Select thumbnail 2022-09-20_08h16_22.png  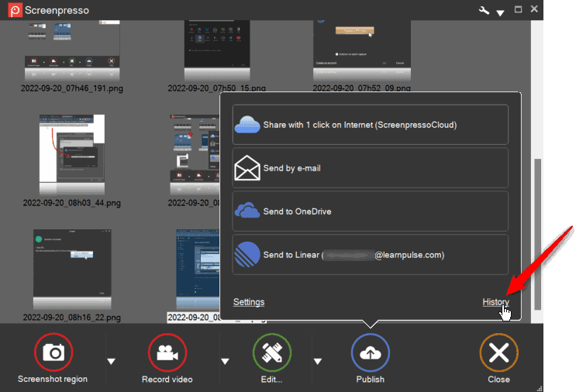coord(71,267)
